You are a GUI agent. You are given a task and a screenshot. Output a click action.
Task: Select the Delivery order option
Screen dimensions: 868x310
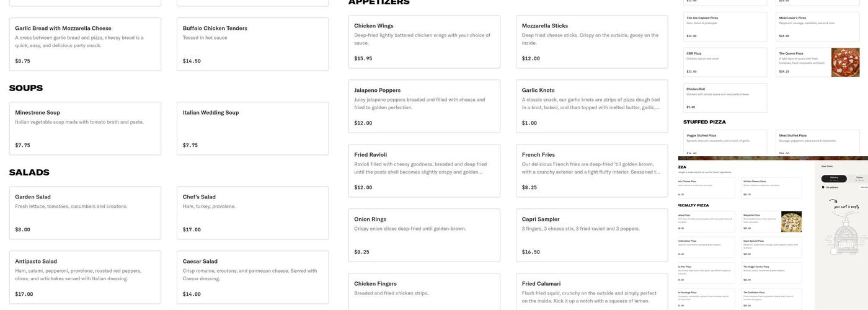pos(834,178)
